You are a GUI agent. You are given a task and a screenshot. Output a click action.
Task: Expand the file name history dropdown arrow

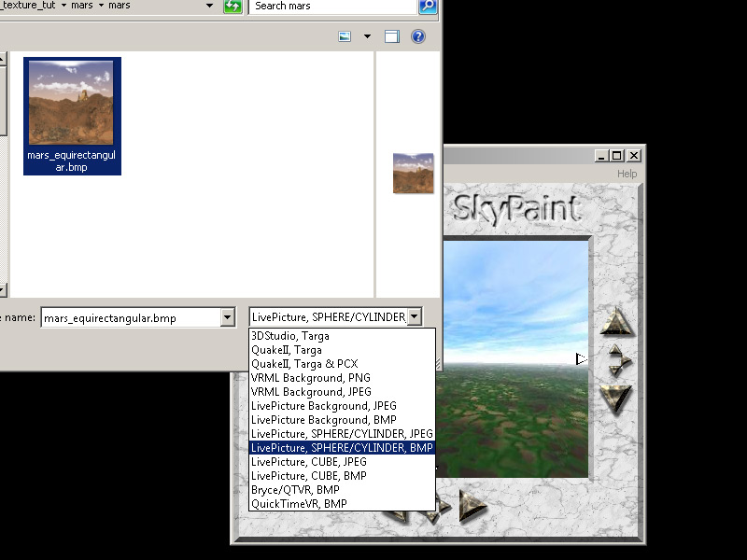tap(228, 317)
